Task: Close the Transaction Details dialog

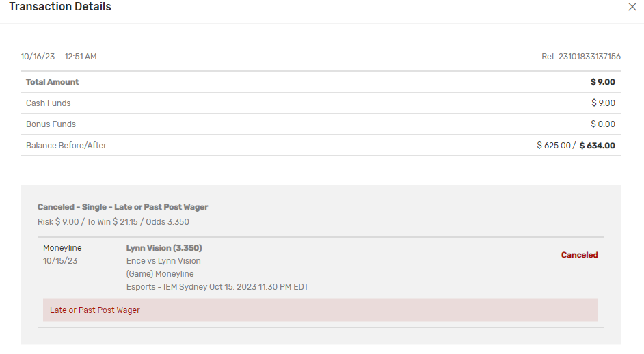Action: pyautogui.click(x=632, y=7)
